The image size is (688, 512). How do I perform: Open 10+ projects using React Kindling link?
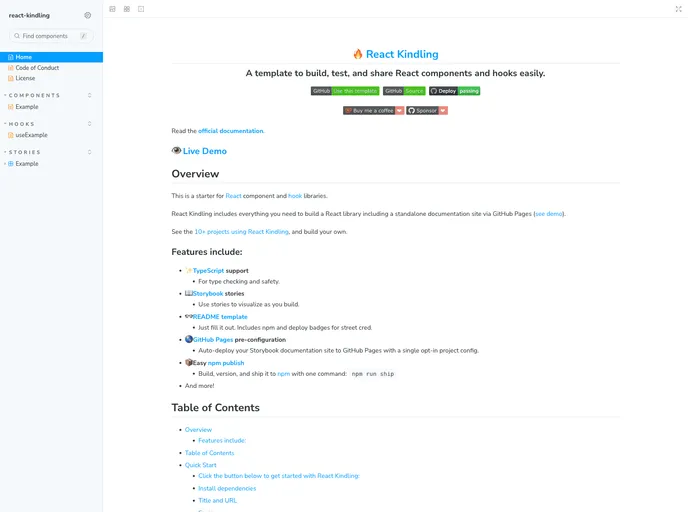point(242,232)
